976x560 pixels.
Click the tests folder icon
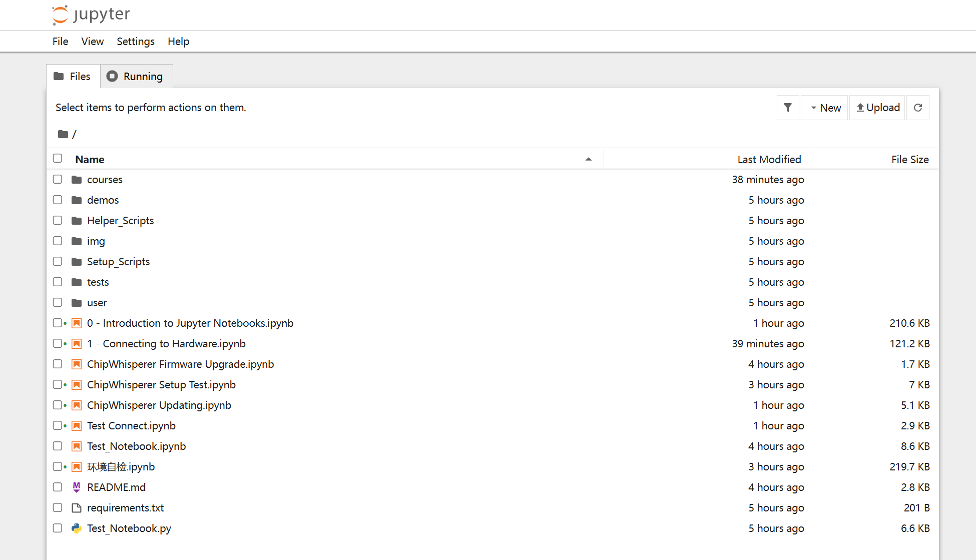coord(77,282)
